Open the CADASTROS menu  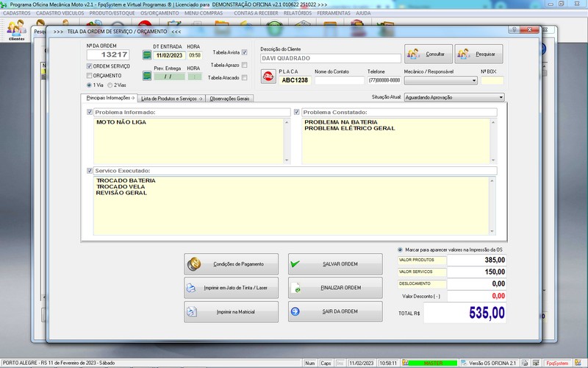17,13
